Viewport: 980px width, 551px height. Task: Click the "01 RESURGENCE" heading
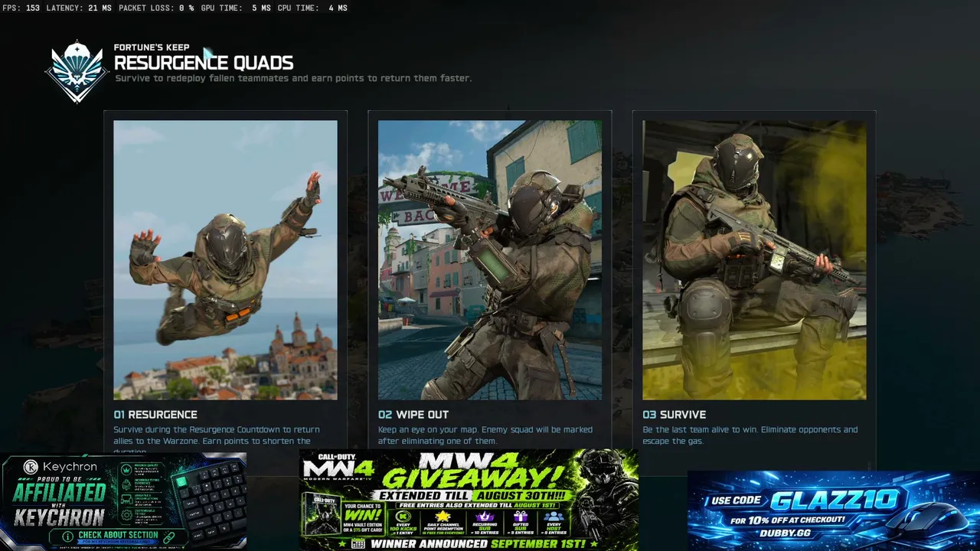(155, 415)
